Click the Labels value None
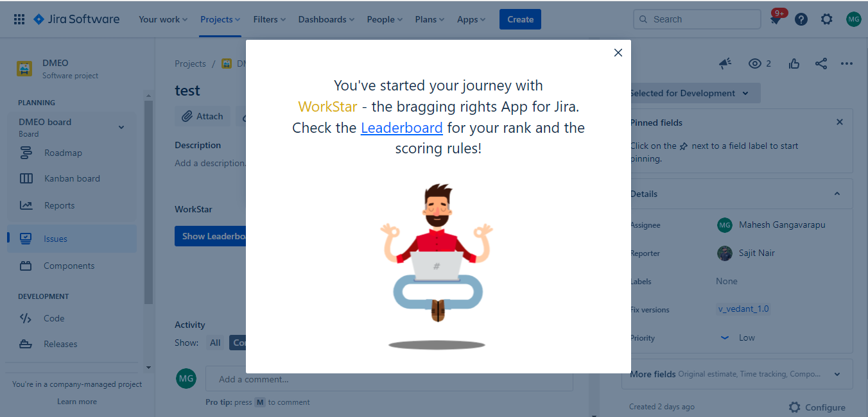The image size is (868, 417). [727, 281]
